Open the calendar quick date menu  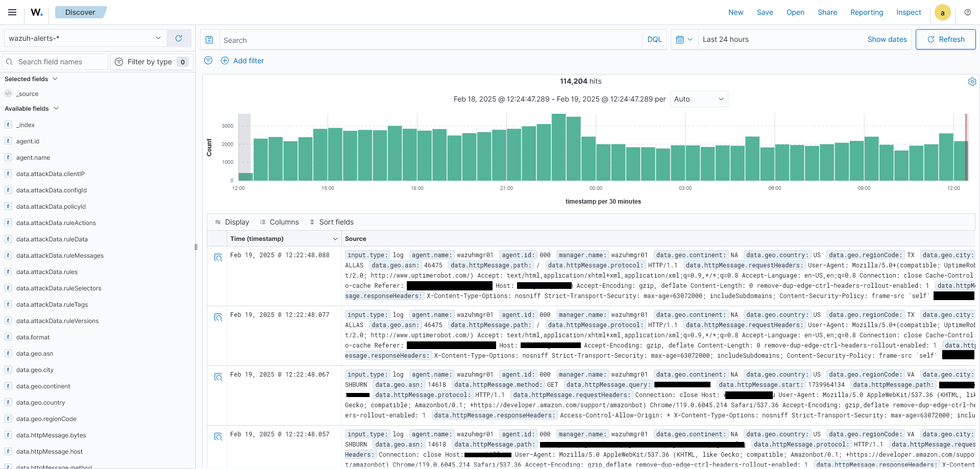point(684,39)
